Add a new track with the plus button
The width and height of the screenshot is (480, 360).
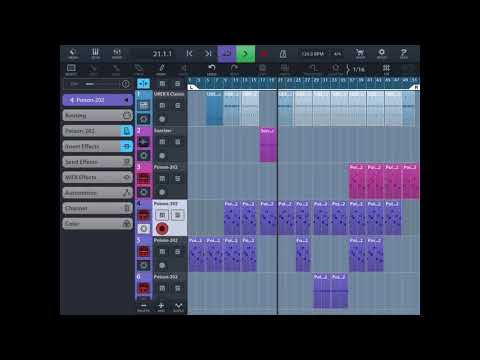pos(161,307)
